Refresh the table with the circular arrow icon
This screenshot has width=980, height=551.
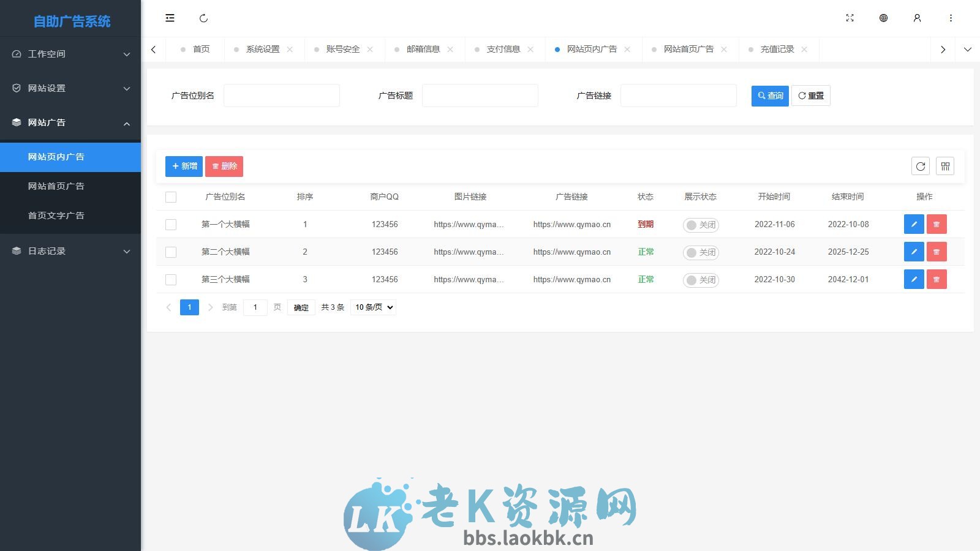tap(920, 166)
